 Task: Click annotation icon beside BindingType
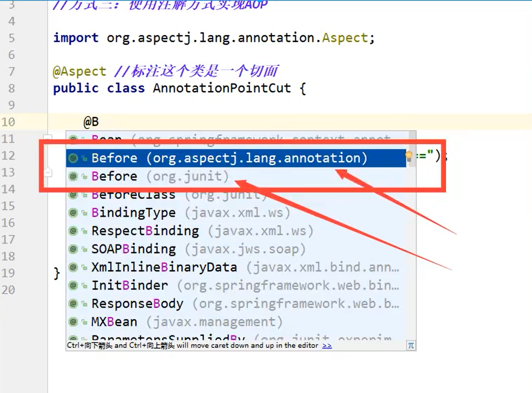[x=73, y=213]
